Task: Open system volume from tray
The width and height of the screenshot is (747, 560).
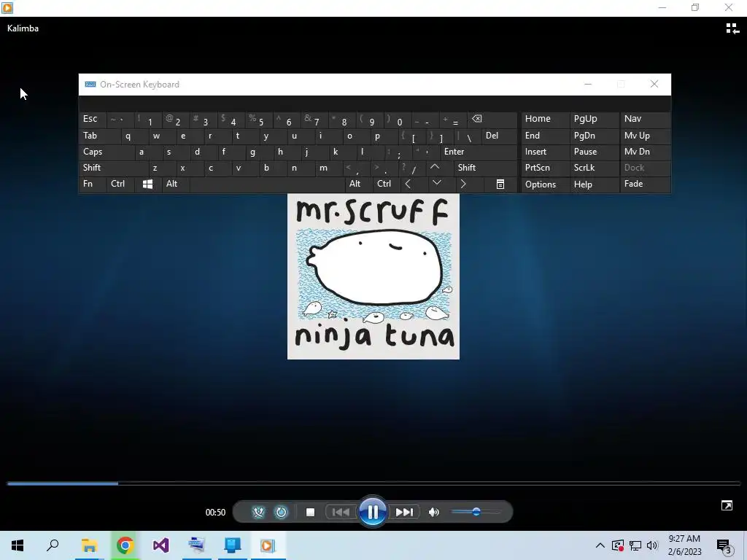Action: pos(652,545)
